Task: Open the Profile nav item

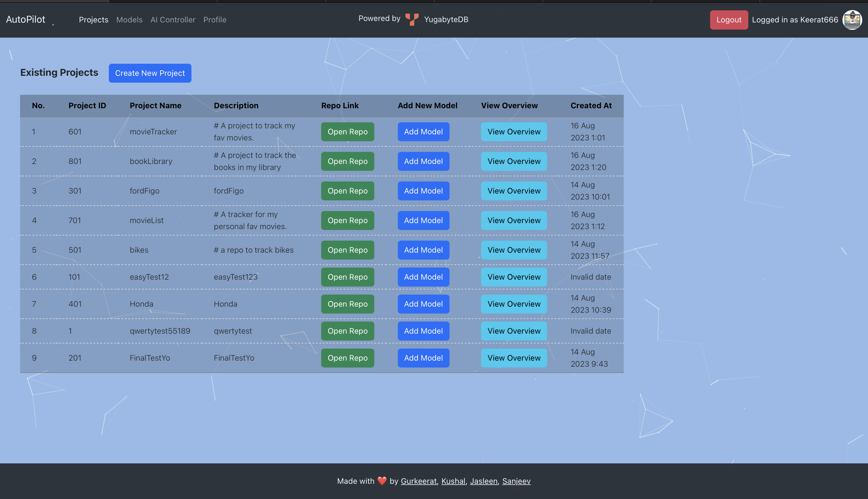Action: coord(215,20)
